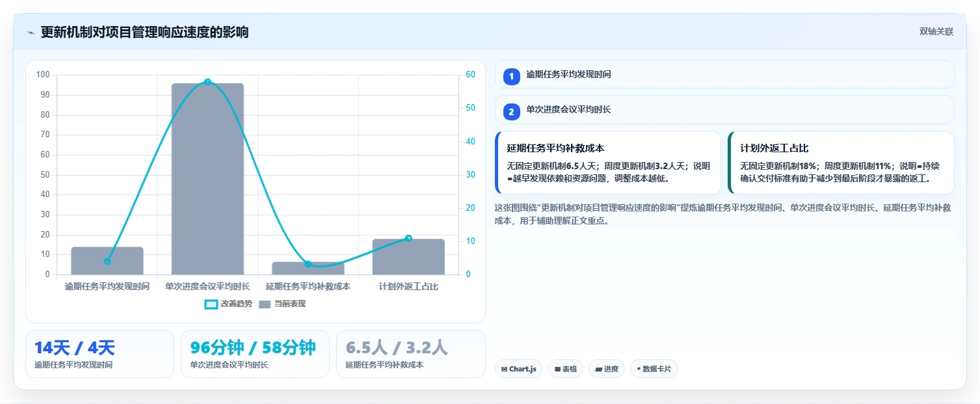Click the 进度 tag
This screenshot has height=404, width=980.
(607, 369)
